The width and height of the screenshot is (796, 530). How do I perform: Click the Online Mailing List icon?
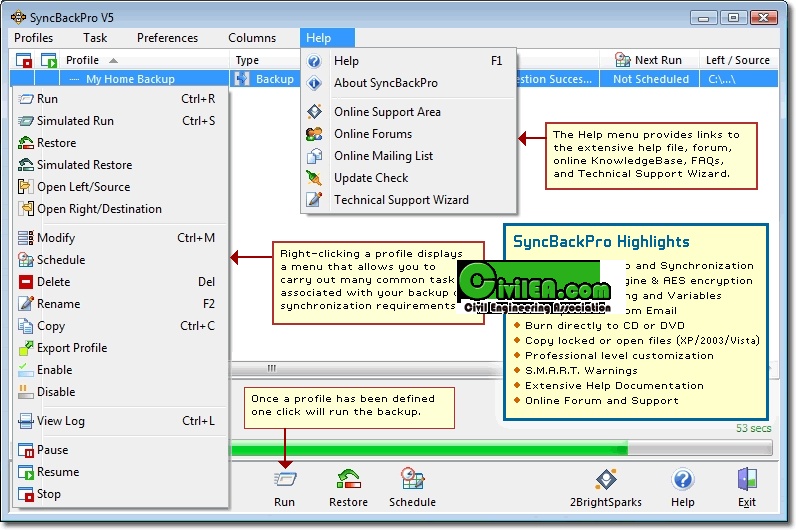pyautogui.click(x=314, y=156)
